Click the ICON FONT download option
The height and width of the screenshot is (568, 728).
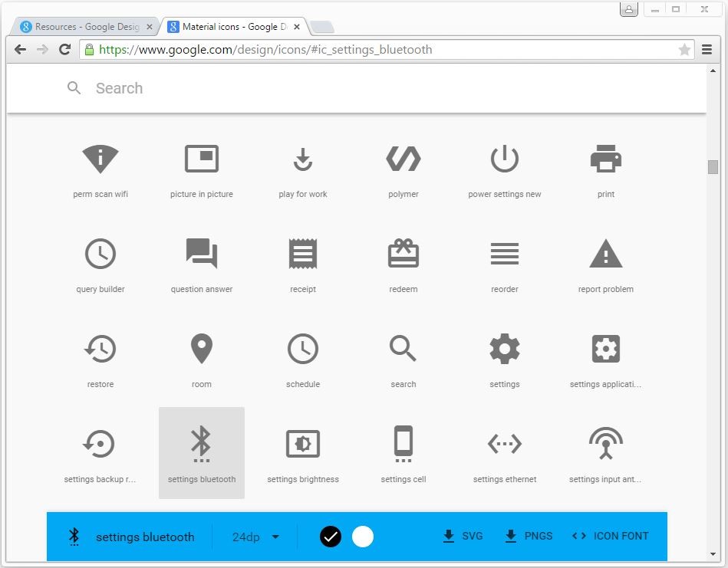click(610, 536)
